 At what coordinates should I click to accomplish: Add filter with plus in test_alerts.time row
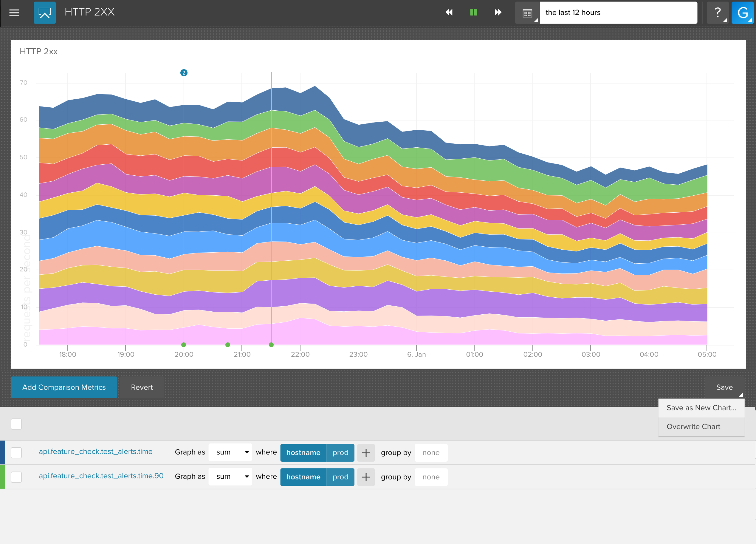point(366,453)
